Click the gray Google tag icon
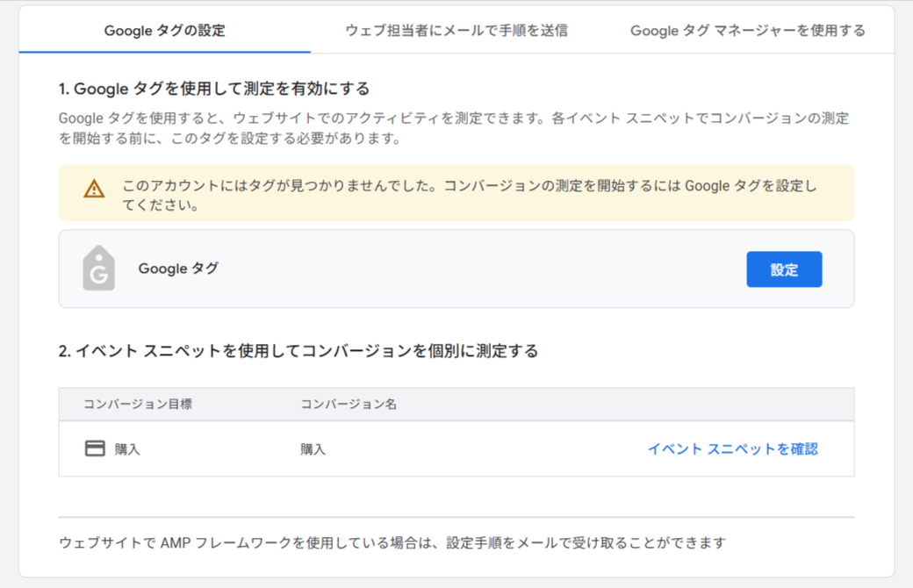Viewport: 913px width, 588px height. click(x=99, y=268)
